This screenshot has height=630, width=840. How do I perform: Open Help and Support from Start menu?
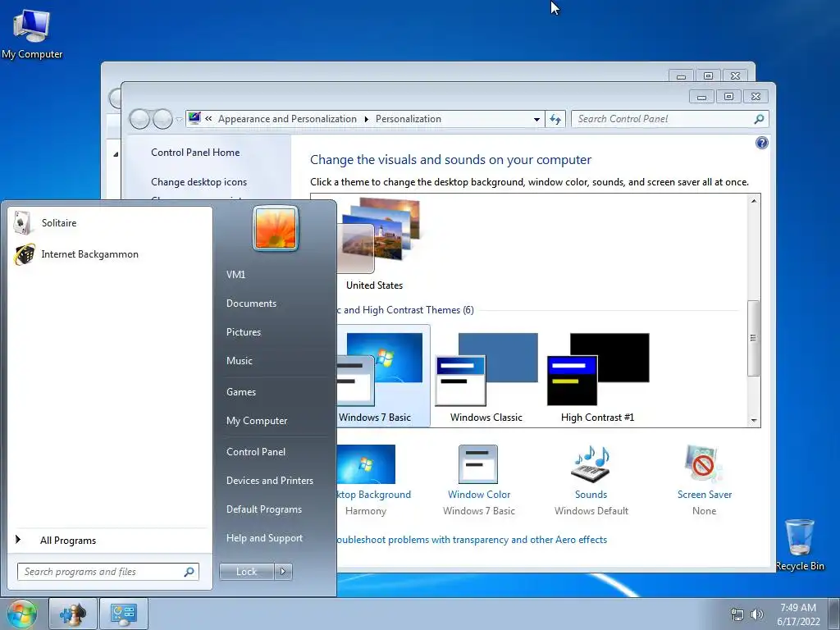264,538
